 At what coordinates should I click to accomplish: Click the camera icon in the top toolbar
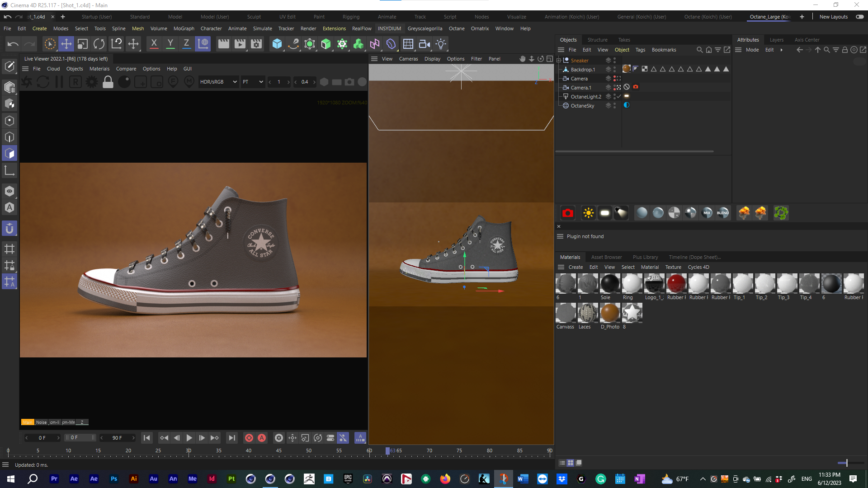pyautogui.click(x=424, y=44)
